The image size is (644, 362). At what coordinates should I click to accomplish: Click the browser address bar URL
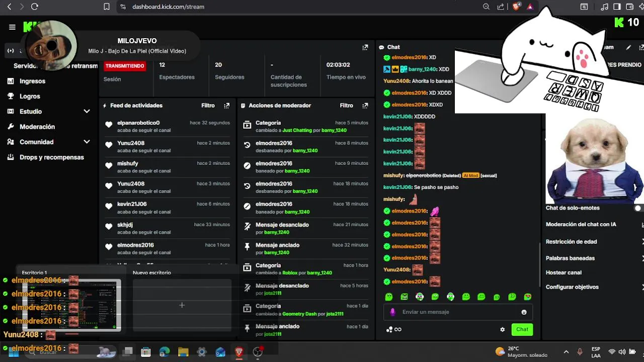coord(168,7)
